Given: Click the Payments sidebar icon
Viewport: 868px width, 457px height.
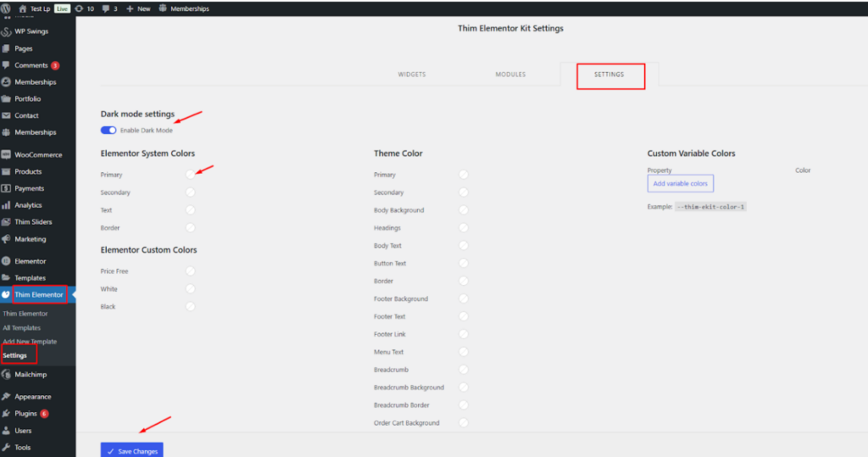Looking at the screenshot, I should (6, 188).
